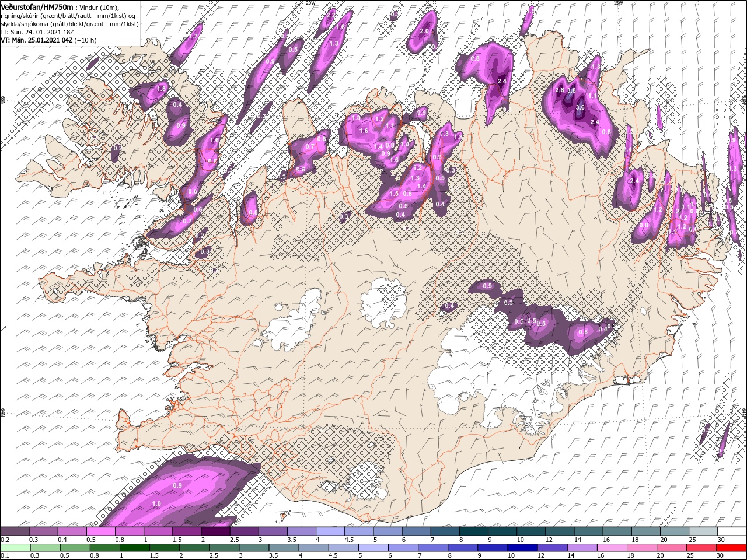Viewport: 747px width, 560px height.
Task: Click the 3.6 snowfall value on the map
Action: pos(580,108)
